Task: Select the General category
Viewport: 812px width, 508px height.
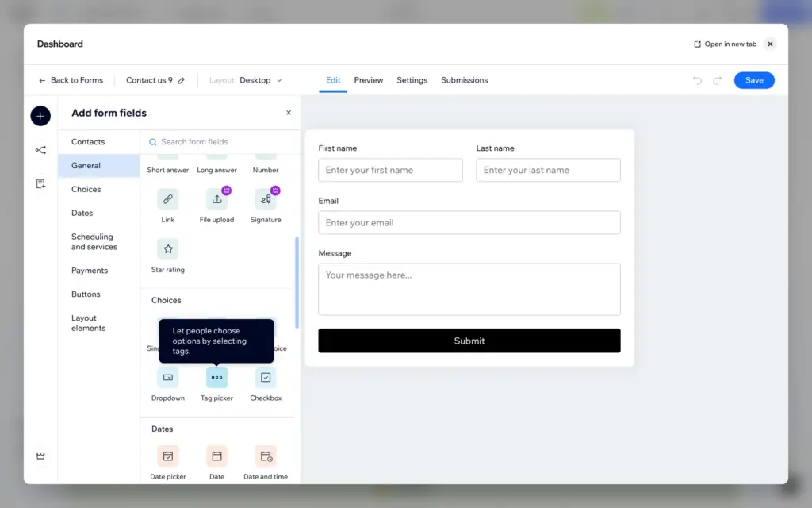Action: (99, 165)
